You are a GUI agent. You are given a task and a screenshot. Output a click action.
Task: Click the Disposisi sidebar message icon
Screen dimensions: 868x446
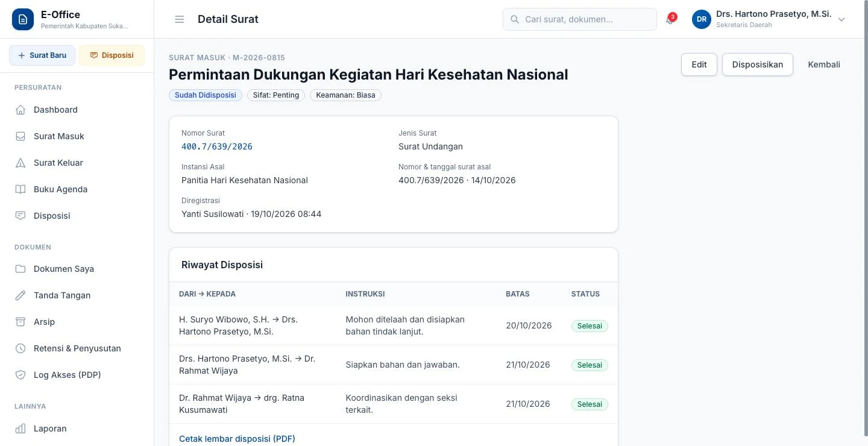click(20, 216)
